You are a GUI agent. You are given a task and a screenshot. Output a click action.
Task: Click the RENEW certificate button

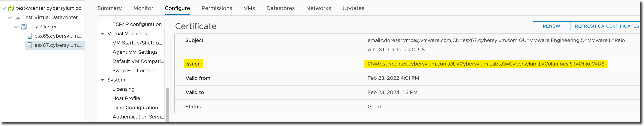[x=551, y=26]
